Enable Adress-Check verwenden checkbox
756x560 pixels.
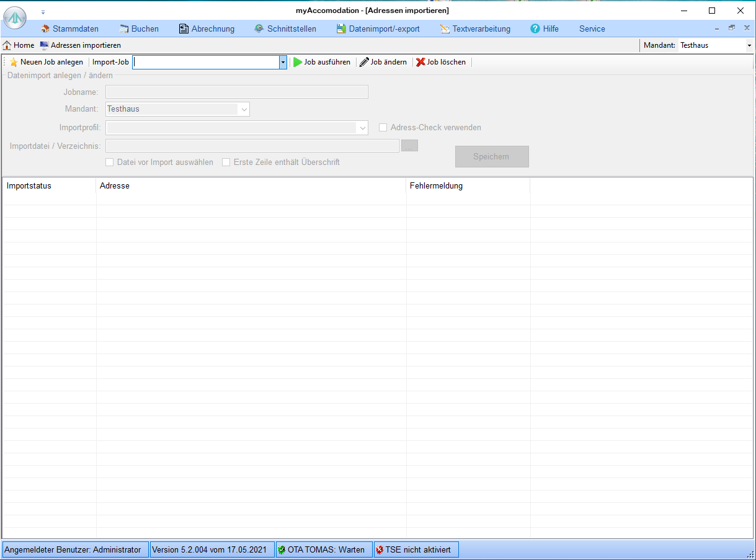click(383, 128)
